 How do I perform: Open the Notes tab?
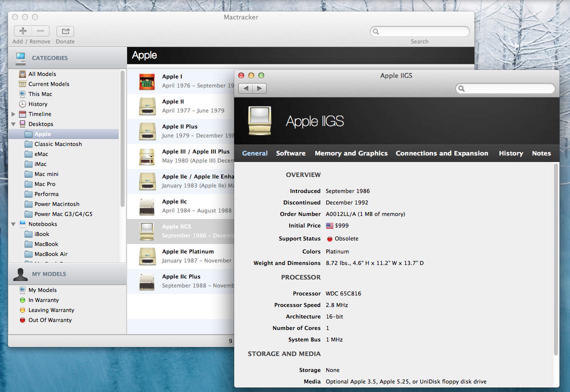click(x=541, y=153)
